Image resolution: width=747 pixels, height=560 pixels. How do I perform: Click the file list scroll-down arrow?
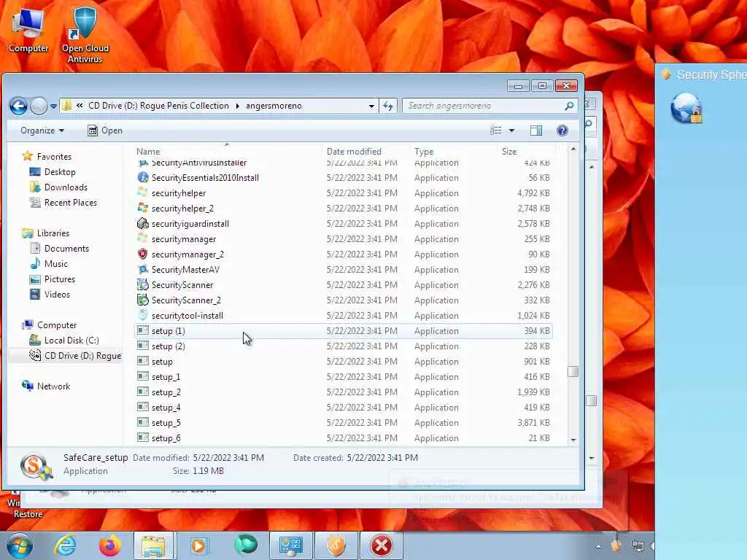573,440
